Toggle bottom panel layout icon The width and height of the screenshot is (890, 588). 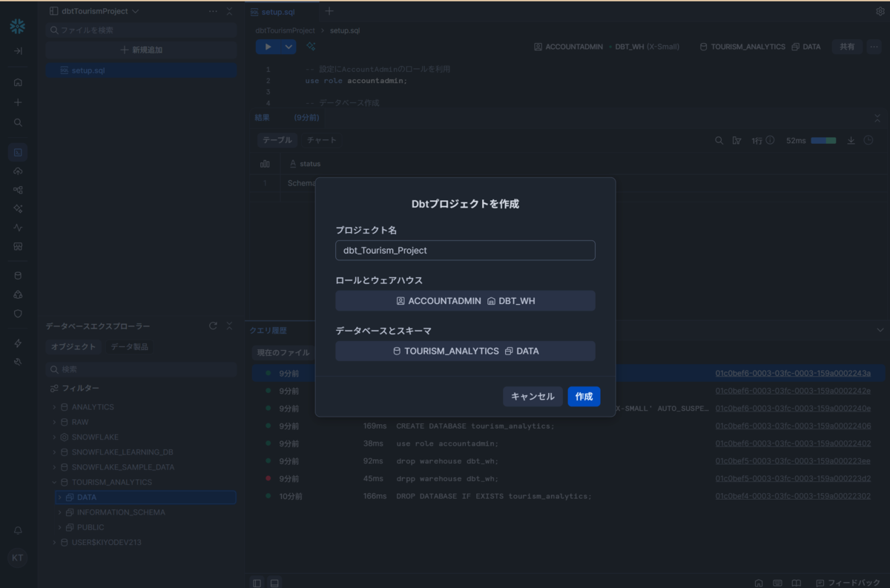(274, 583)
